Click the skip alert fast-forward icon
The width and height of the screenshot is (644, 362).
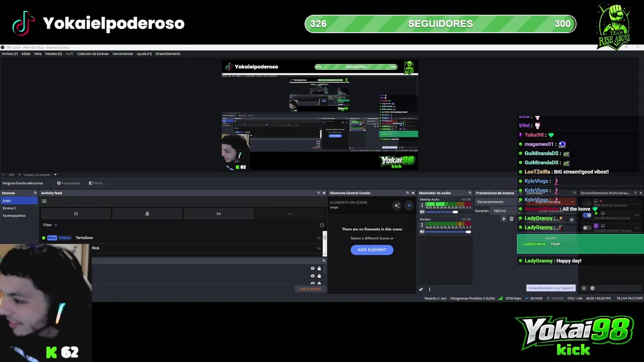[x=219, y=214]
